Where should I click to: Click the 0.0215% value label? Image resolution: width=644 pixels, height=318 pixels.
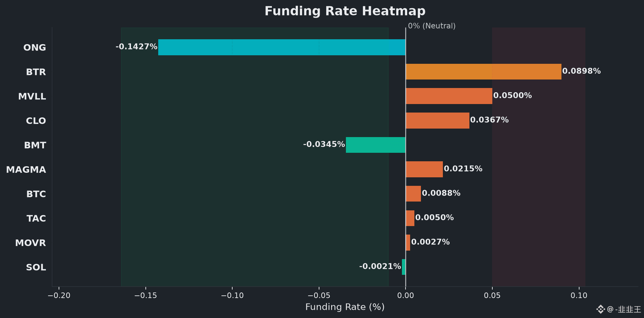463,169
